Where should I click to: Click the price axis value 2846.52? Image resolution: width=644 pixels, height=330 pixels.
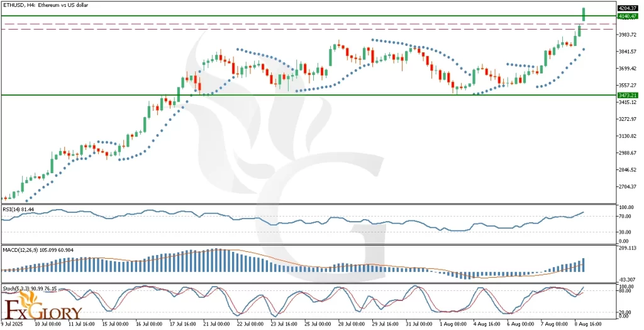point(628,169)
